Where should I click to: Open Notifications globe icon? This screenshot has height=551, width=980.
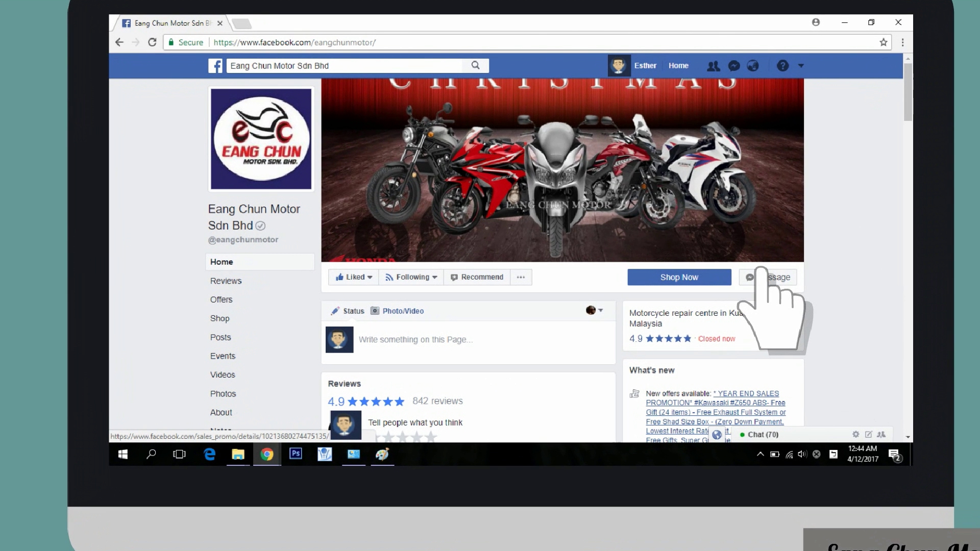click(753, 66)
